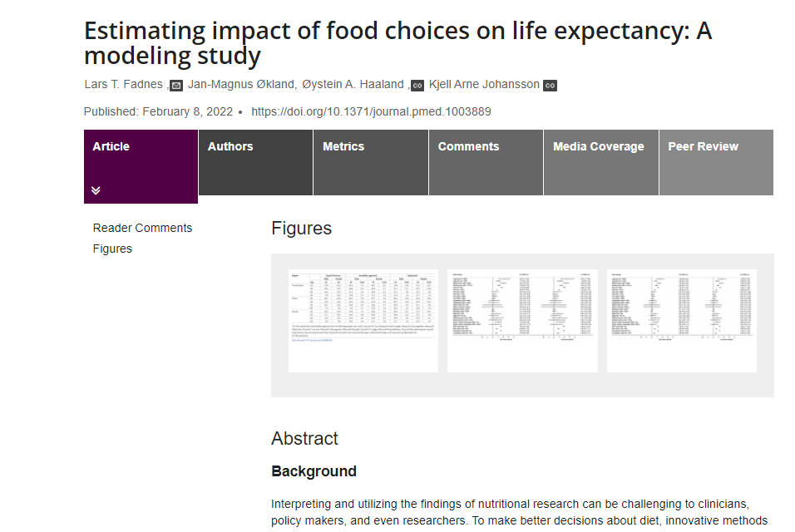Select the Media Coverage tab
This screenshot has width=795, height=532.
[x=600, y=162]
